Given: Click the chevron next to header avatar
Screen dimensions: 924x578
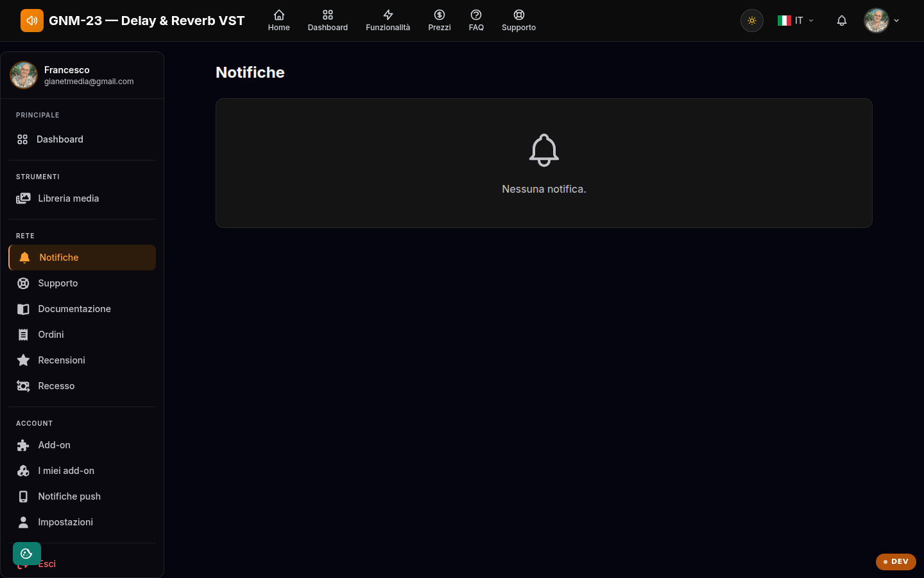Looking at the screenshot, I should click(x=896, y=21).
